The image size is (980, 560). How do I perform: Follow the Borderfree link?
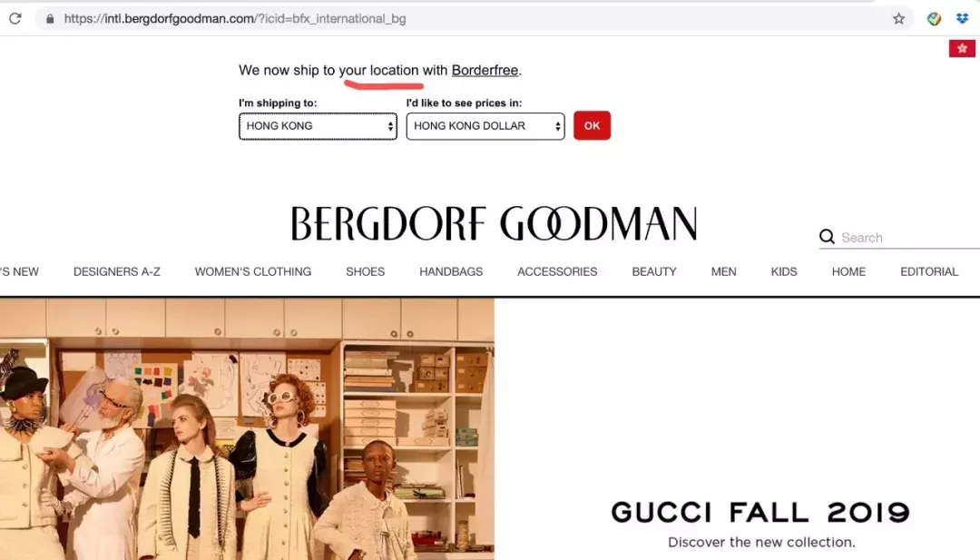click(485, 70)
